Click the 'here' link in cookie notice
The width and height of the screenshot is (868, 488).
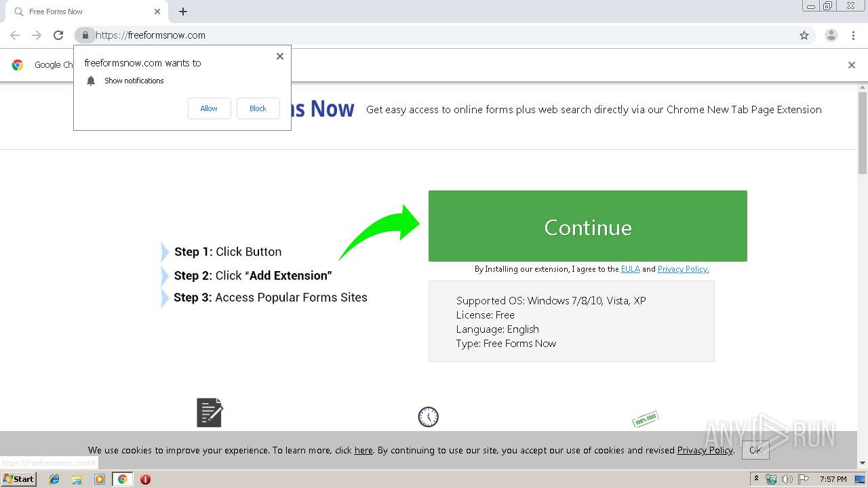pyautogui.click(x=363, y=450)
